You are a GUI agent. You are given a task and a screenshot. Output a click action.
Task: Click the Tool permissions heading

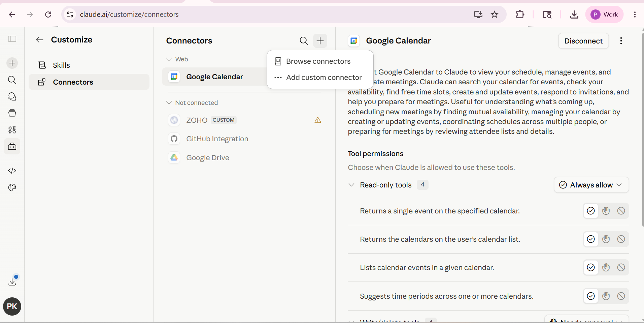pos(375,154)
